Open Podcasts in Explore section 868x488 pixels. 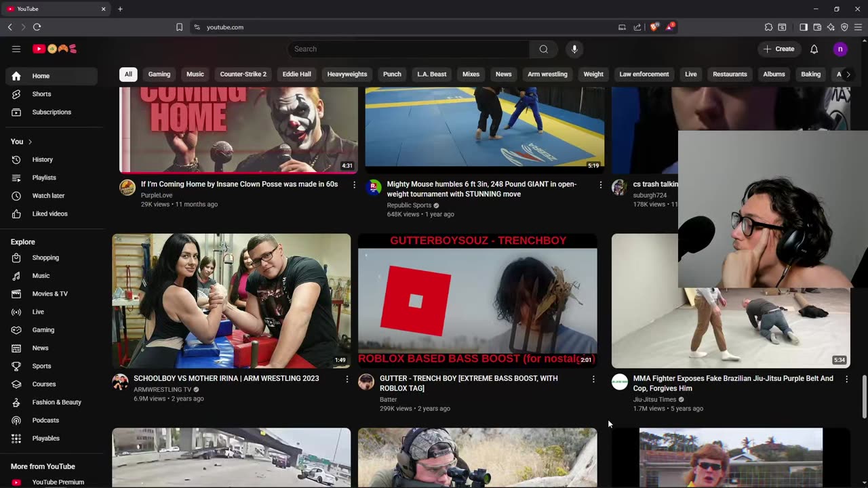coord(52,420)
